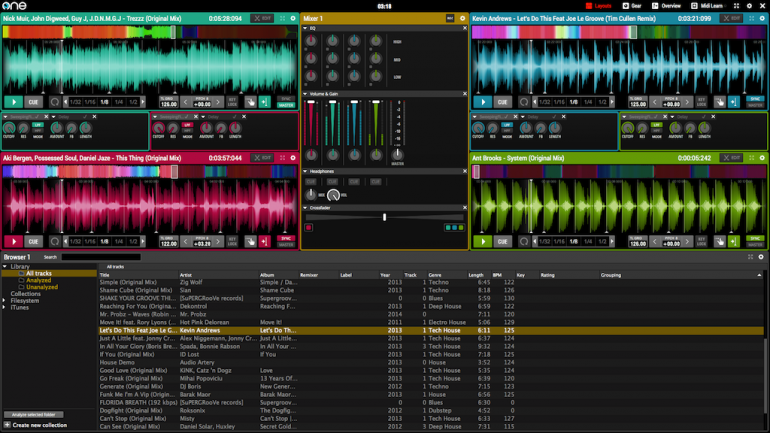Click the Master volume knob in mixer
The width and height of the screenshot is (770, 433).
click(397, 155)
